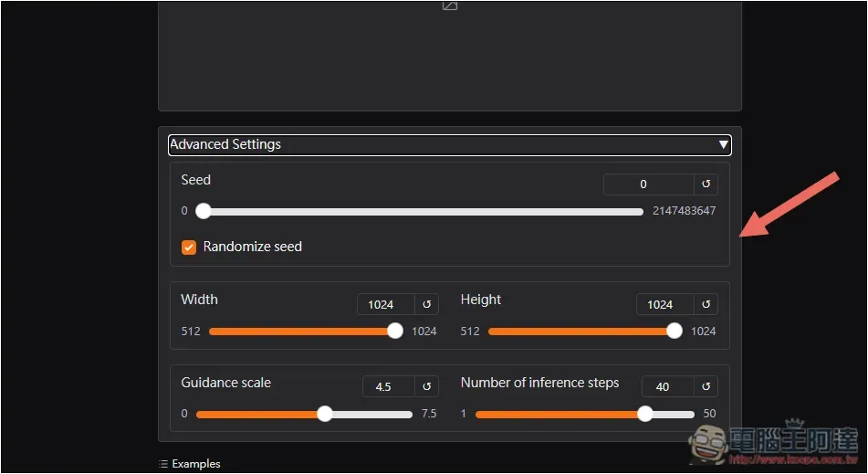
Task: Click the Examples list icon
Action: pyautogui.click(x=163, y=464)
